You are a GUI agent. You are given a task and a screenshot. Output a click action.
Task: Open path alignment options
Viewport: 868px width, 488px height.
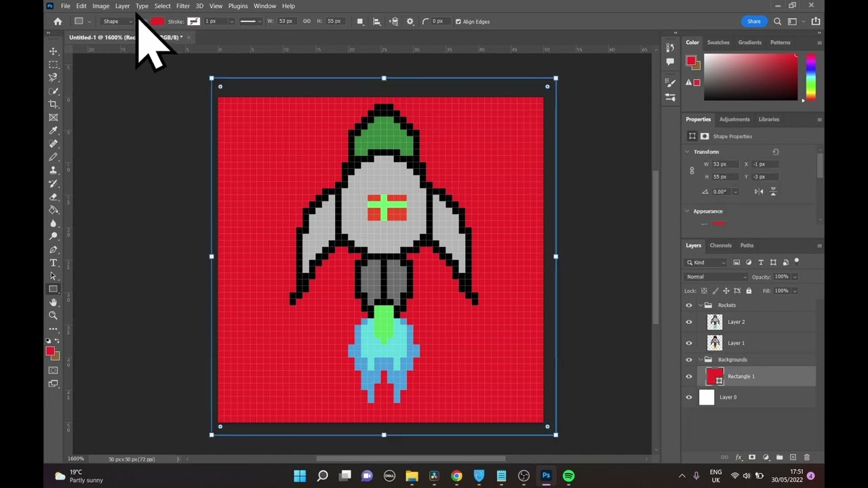377,21
